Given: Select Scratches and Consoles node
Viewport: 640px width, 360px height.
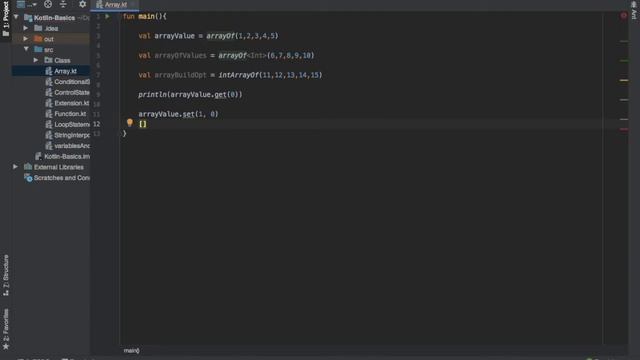Looking at the screenshot, I should 62,178.
